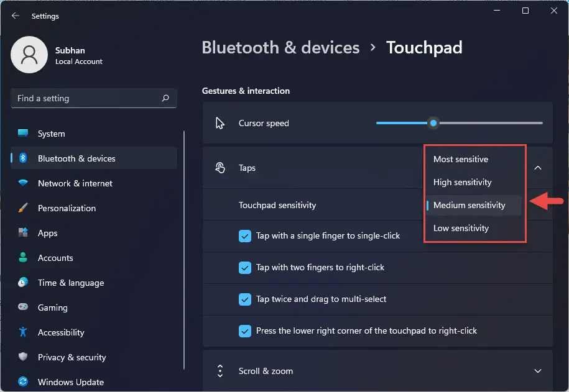The width and height of the screenshot is (569, 392).
Task: Click the Taps hand gesture icon
Action: [x=220, y=168]
